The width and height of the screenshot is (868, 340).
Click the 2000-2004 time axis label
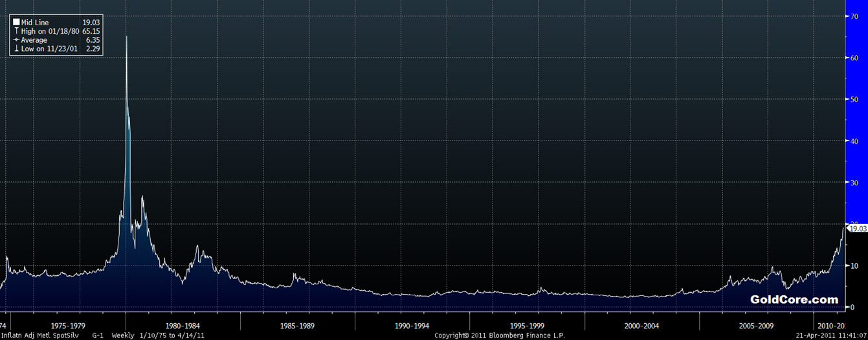coord(642,326)
